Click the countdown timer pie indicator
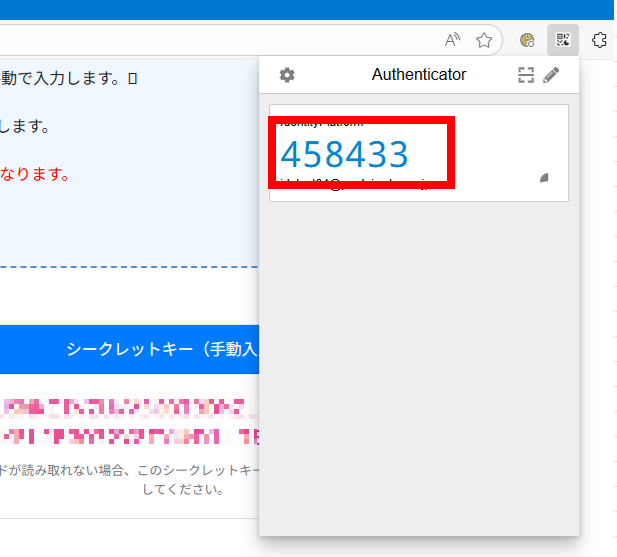Screen dimensions: 617x557 pyautogui.click(x=544, y=178)
